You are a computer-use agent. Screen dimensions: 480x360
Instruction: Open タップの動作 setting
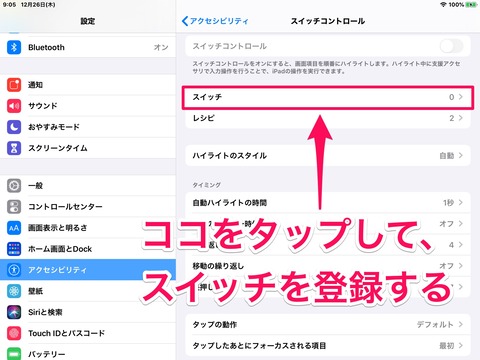click(x=328, y=324)
